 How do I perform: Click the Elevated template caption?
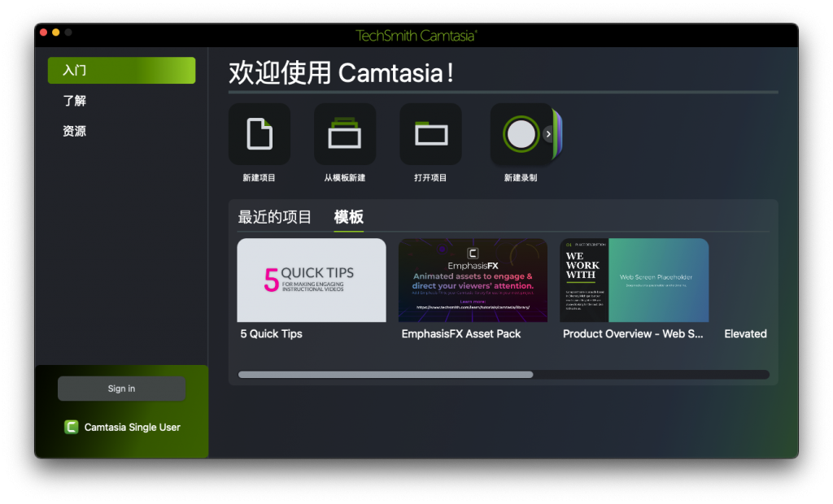[x=745, y=333]
